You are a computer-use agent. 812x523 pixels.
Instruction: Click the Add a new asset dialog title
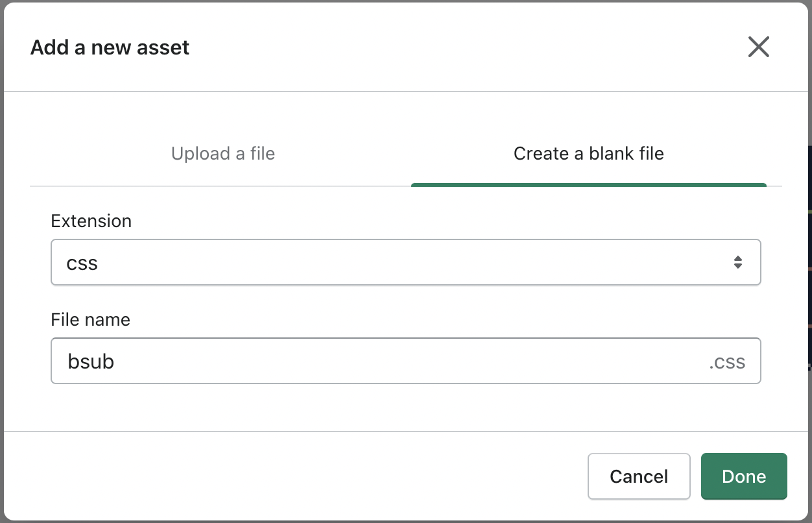pyautogui.click(x=109, y=47)
